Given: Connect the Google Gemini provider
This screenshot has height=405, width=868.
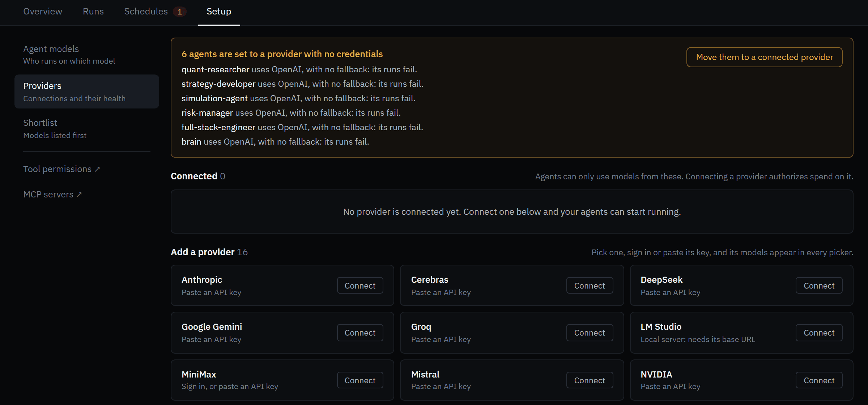Looking at the screenshot, I should [360, 333].
